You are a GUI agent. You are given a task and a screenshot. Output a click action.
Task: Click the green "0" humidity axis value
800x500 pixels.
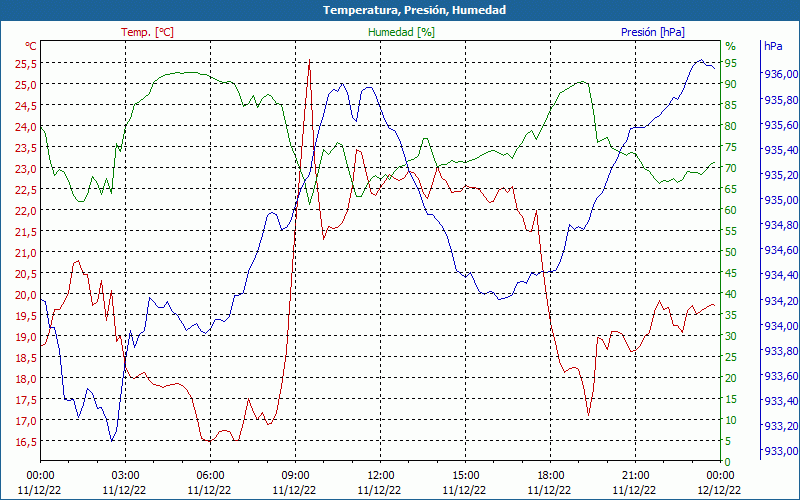pos(728,462)
